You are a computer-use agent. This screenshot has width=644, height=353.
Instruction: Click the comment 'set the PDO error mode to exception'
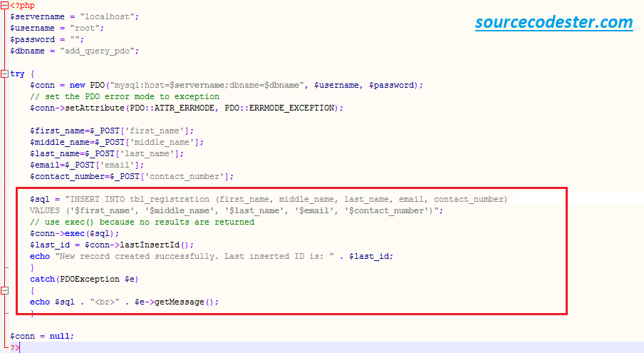(x=125, y=96)
